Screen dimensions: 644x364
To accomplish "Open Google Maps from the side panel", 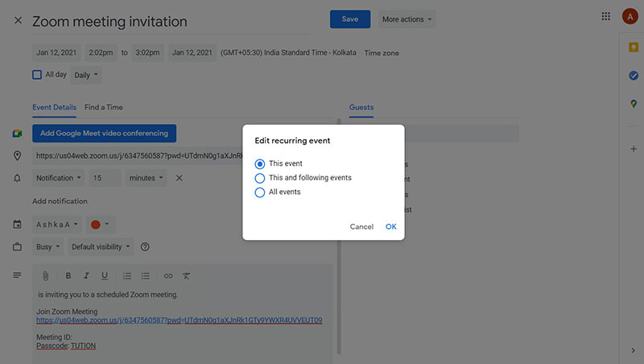I will tap(634, 104).
